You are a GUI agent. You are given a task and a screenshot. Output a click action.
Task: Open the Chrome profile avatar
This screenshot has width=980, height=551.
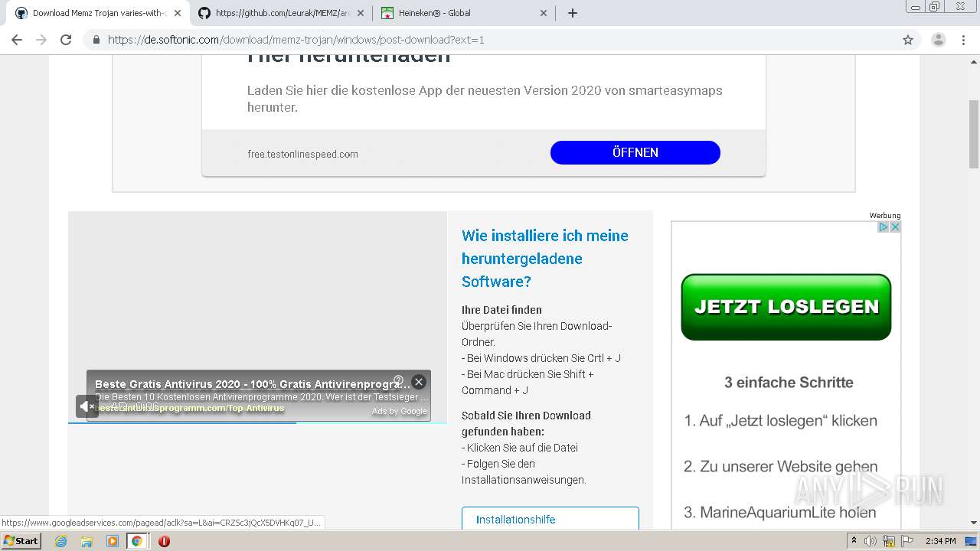pyautogui.click(x=938, y=40)
